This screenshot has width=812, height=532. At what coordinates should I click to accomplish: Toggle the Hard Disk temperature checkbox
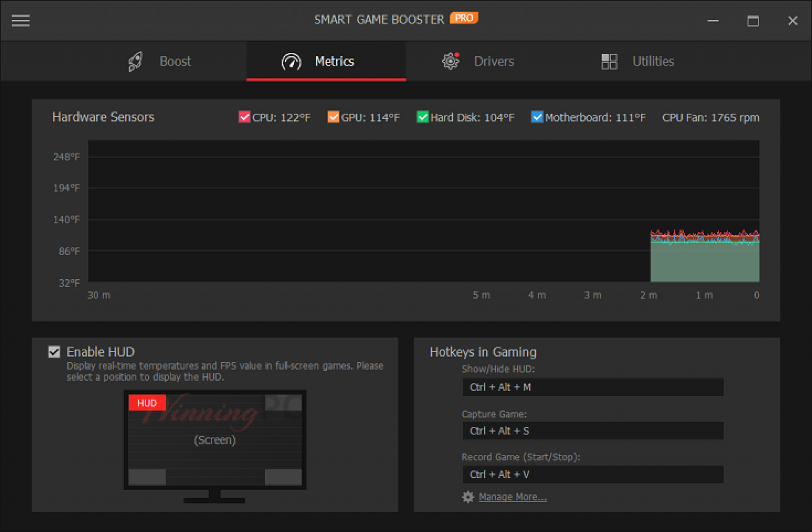tap(422, 117)
